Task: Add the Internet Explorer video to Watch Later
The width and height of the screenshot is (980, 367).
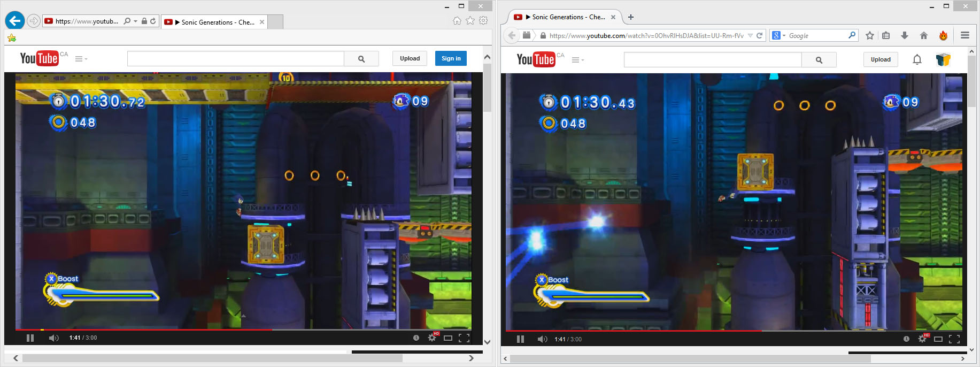Action: click(416, 338)
